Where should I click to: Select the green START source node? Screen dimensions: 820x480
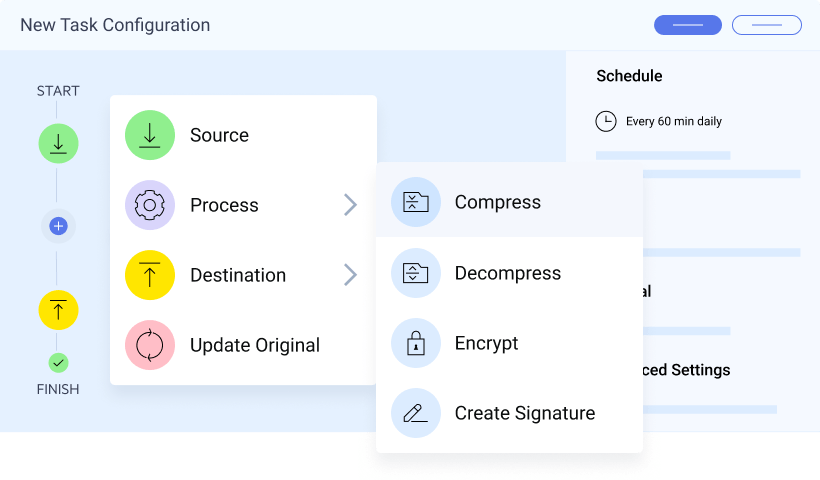[x=58, y=144]
